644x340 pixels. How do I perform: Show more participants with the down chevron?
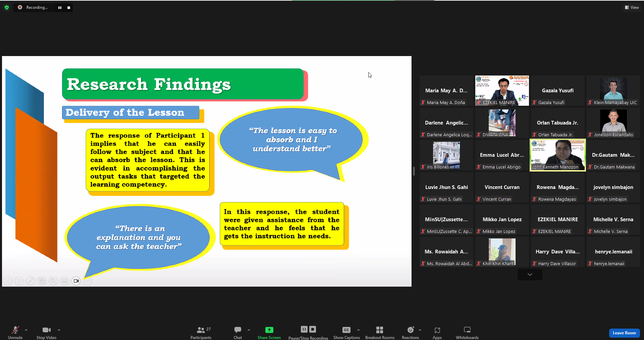coord(530,275)
